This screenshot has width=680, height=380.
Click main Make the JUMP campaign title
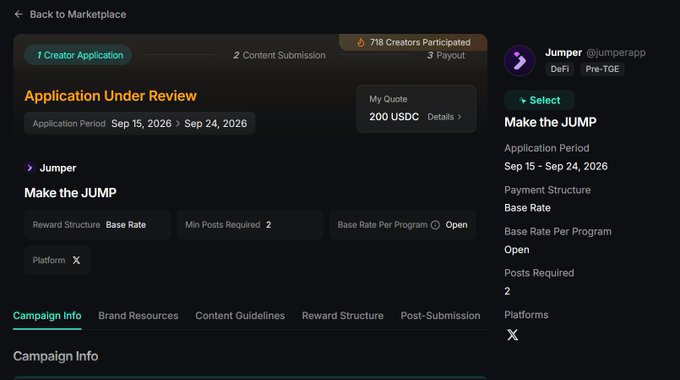[x=70, y=193]
